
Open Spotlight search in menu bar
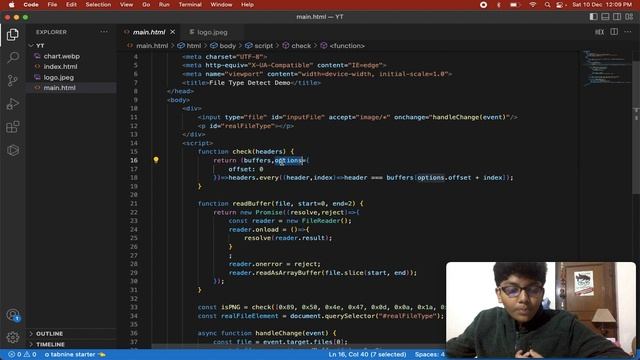(547, 4)
